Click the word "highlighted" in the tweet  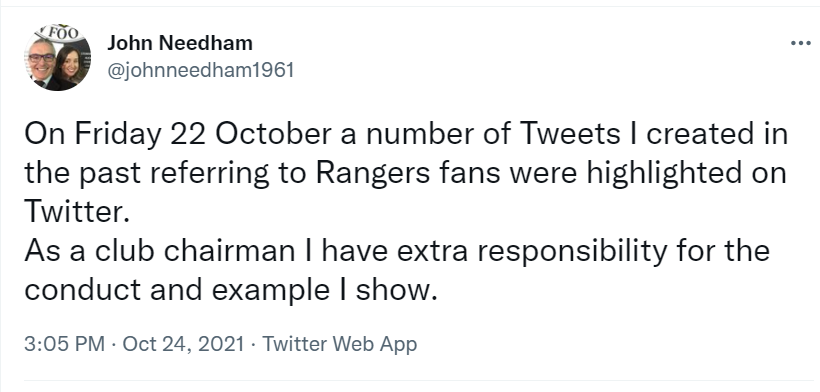[x=664, y=174]
